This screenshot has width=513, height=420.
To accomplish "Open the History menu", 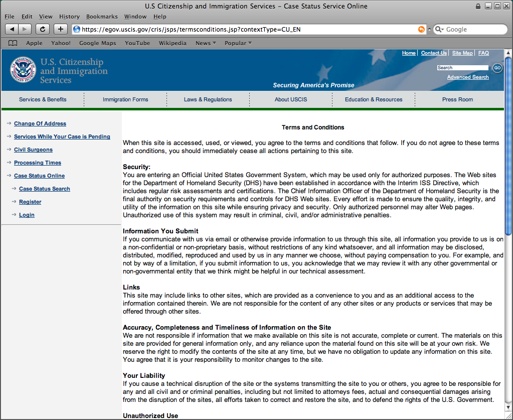I will coord(69,17).
